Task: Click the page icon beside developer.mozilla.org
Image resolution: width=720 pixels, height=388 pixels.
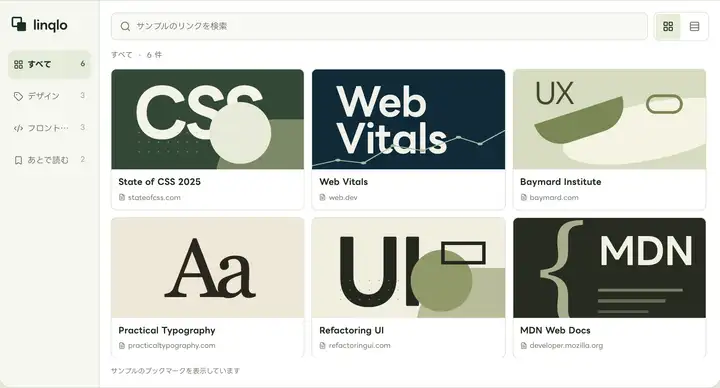Action: click(523, 346)
